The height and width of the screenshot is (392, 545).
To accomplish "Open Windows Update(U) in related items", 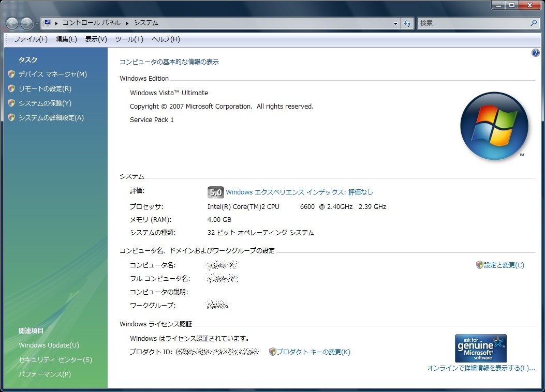I will point(49,345).
